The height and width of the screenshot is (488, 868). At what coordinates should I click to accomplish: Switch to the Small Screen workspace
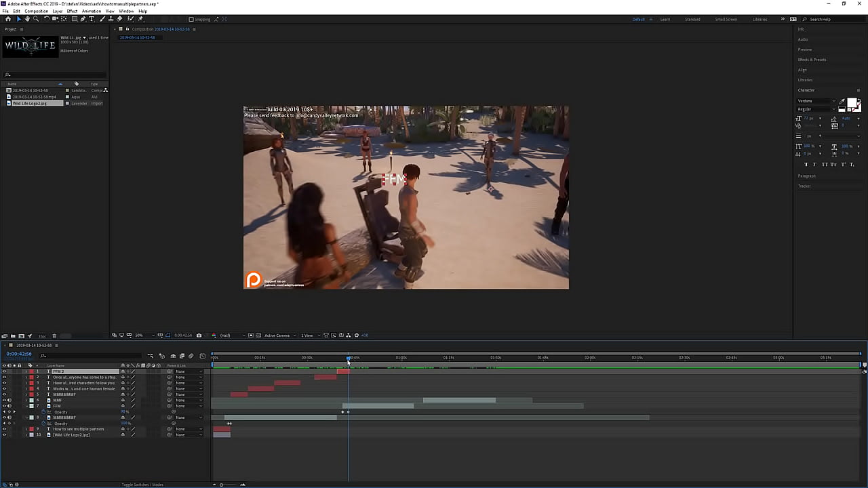pyautogui.click(x=726, y=19)
